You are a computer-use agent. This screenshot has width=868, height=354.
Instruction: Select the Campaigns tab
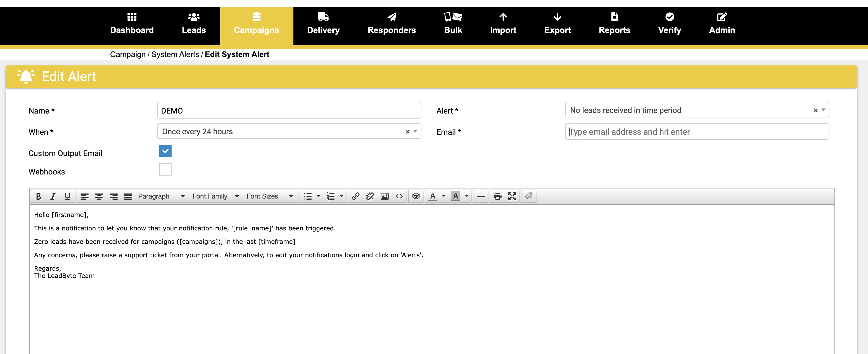tap(257, 25)
